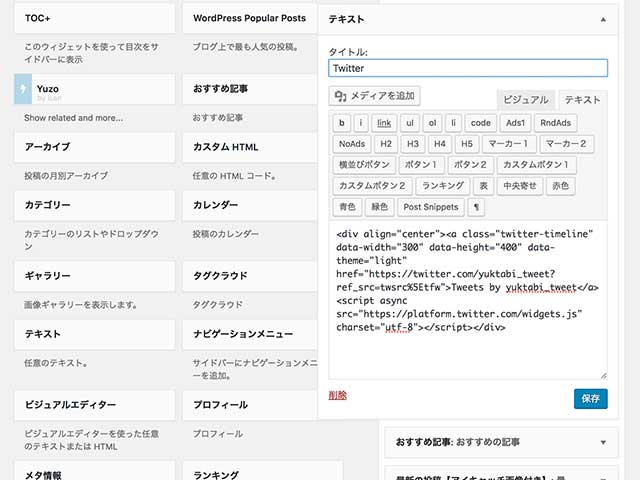Click the マーカー2 quicktag button
This screenshot has width=640, height=480.
coord(566,144)
